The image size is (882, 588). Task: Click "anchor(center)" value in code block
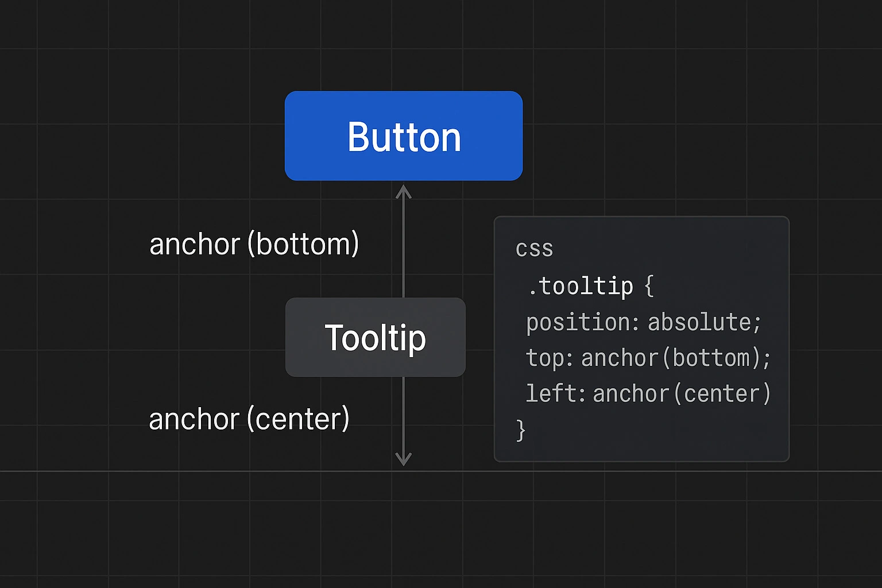tap(682, 394)
